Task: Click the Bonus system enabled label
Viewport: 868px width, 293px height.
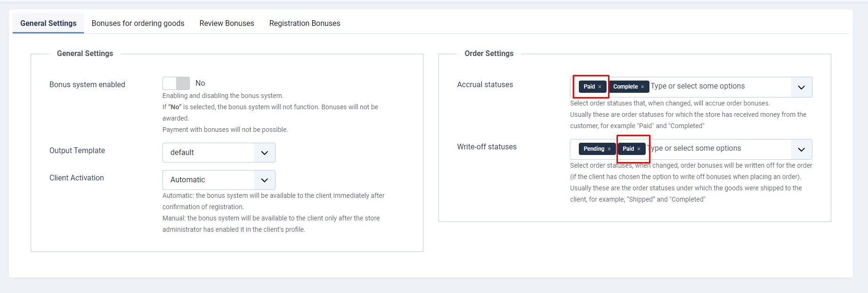Action: [x=87, y=84]
